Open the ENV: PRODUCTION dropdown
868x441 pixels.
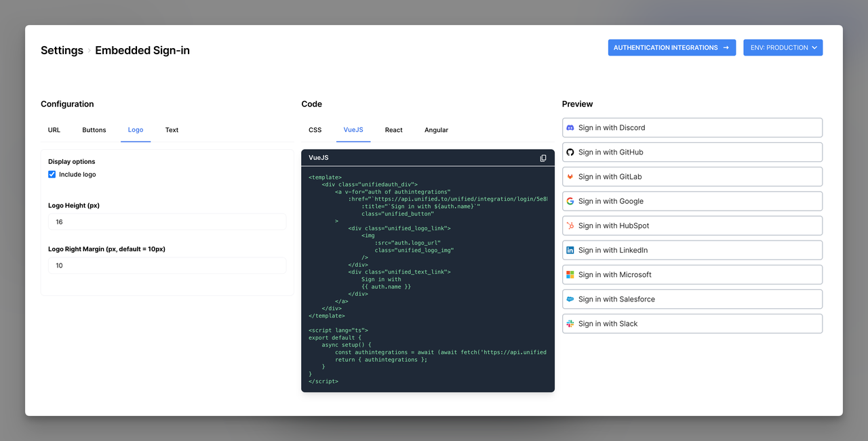[783, 47]
